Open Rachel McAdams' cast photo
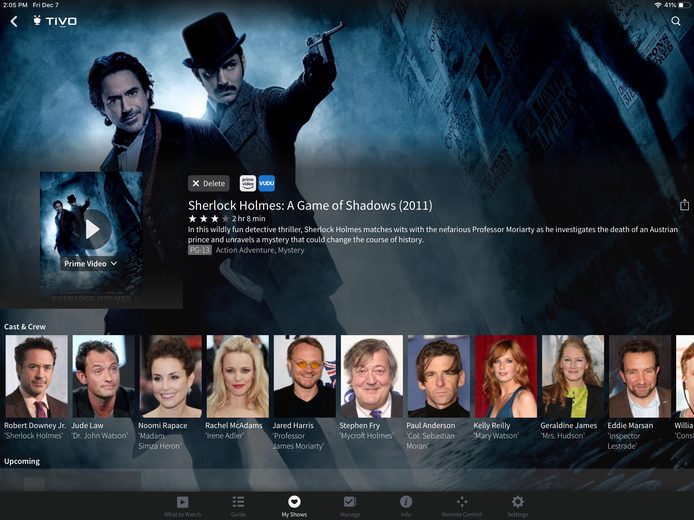694x520 pixels. [x=238, y=376]
